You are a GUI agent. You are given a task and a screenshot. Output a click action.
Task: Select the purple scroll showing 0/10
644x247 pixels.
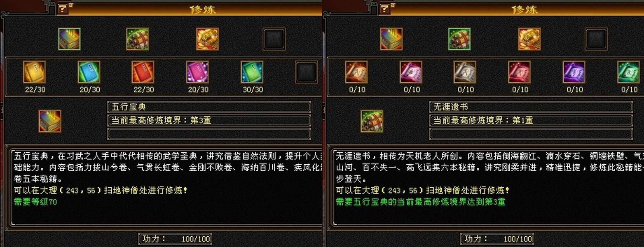click(574, 72)
